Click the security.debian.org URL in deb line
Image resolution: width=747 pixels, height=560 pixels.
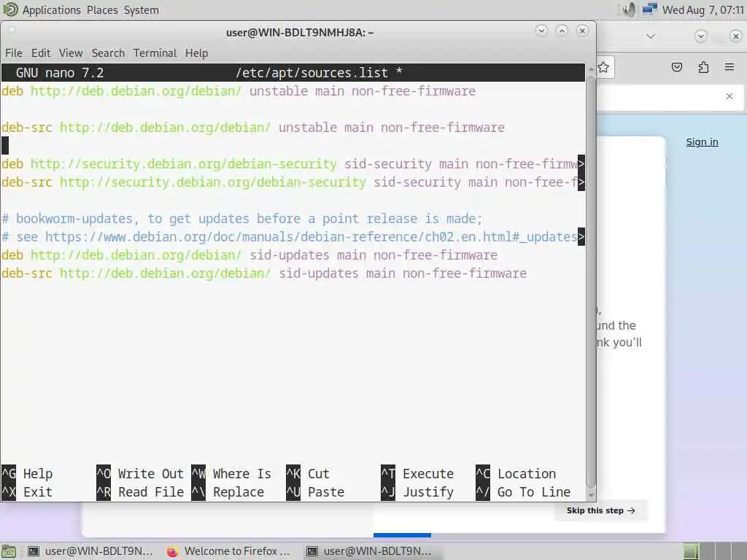[x=183, y=164]
